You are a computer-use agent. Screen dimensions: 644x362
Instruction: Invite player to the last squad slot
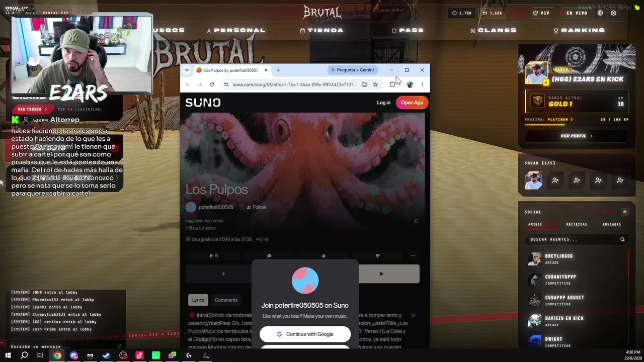620,180
